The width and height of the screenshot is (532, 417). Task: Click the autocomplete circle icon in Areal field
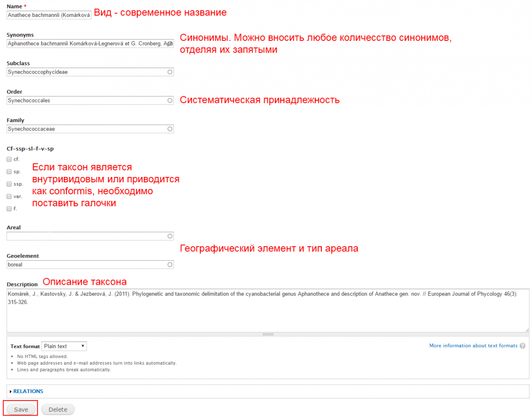tap(170, 236)
